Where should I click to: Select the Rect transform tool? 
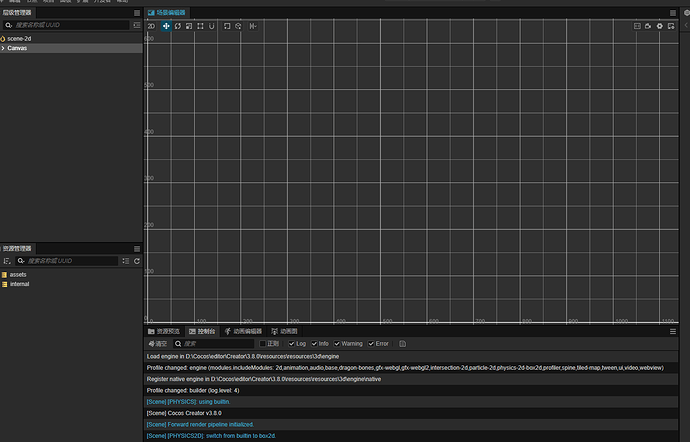click(x=200, y=26)
